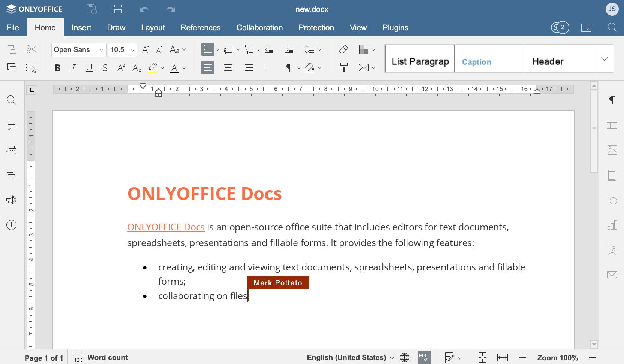Open Paragraph settings in right sidebar

coord(612,100)
